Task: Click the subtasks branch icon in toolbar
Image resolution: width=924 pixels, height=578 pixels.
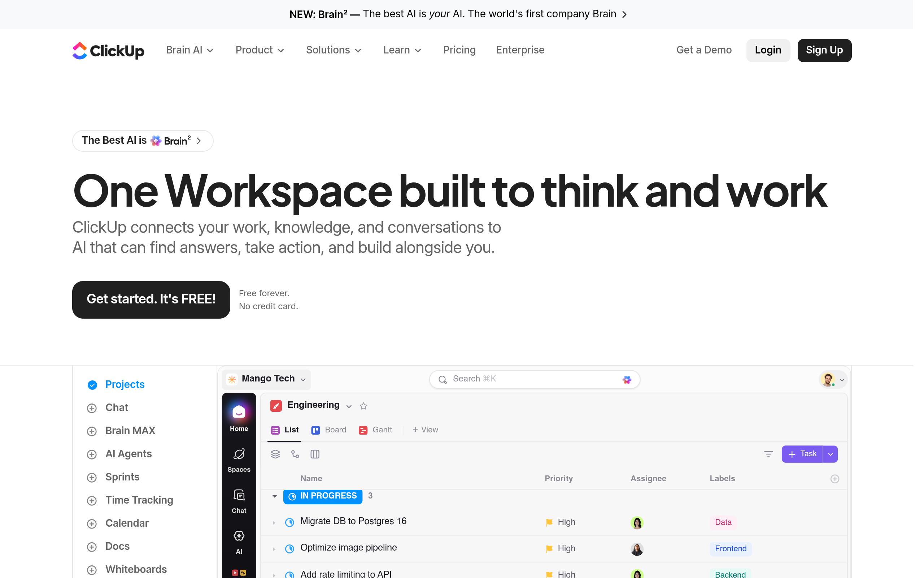Action: click(x=295, y=454)
